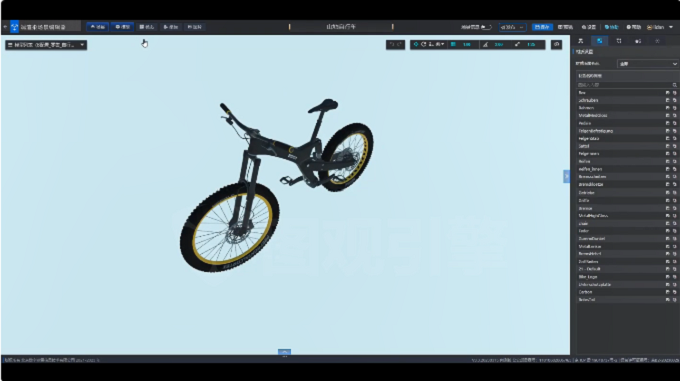This screenshot has height=381, width=680.
Task: Click the camera snapshot icon in viewport toolbar
Action: click(556, 44)
